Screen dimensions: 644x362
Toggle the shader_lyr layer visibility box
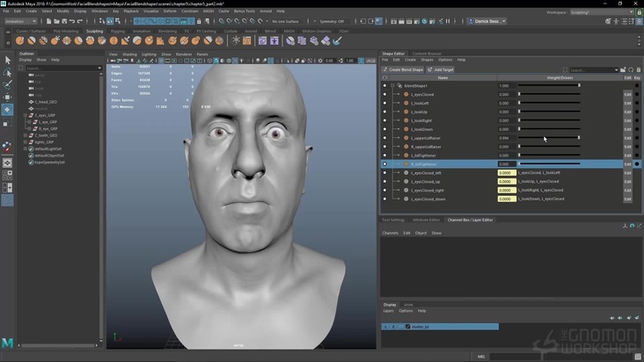[384, 327]
